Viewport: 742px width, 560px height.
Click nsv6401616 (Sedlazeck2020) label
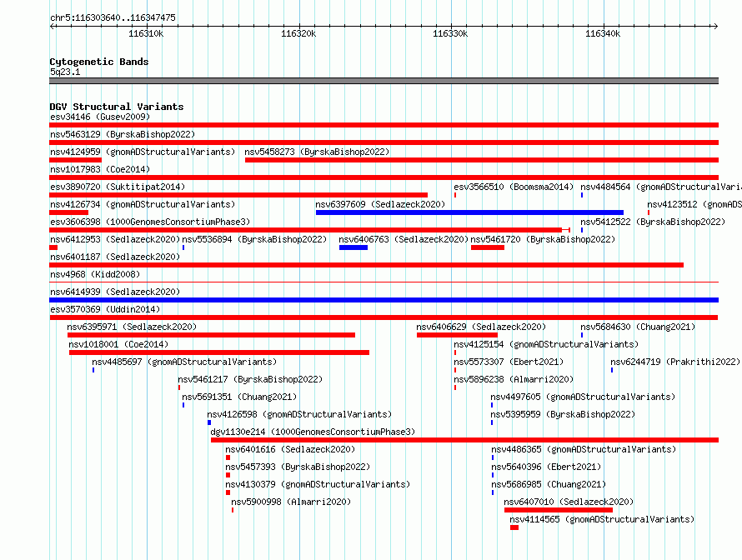[290, 449]
